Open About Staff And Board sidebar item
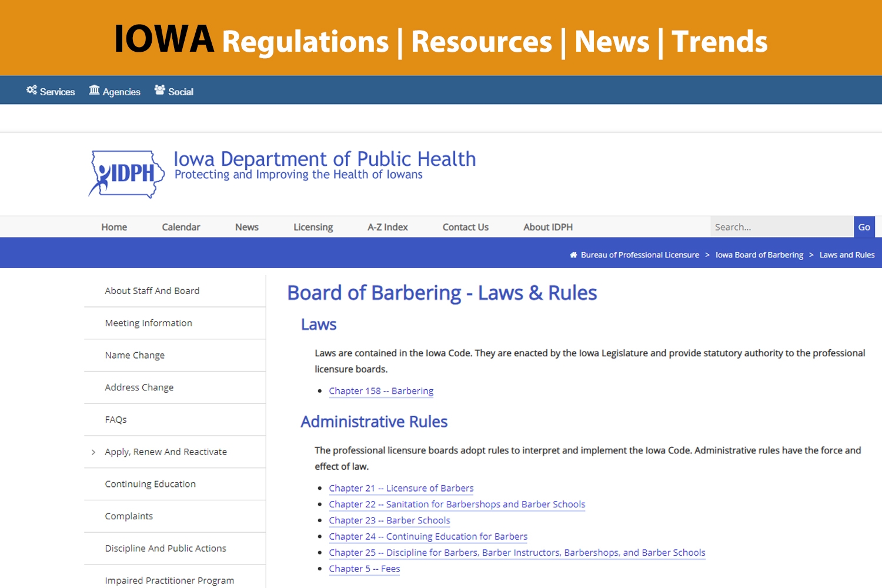882x588 pixels. click(x=152, y=290)
